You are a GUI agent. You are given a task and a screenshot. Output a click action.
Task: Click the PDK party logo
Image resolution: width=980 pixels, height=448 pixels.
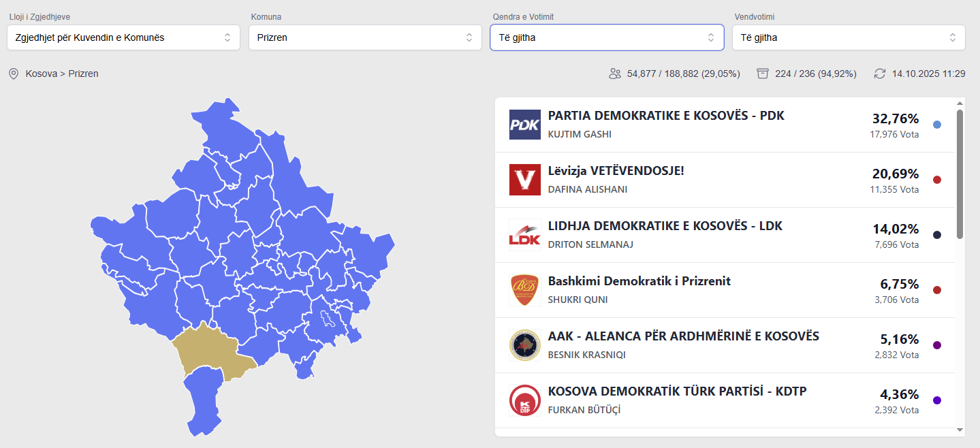(524, 125)
